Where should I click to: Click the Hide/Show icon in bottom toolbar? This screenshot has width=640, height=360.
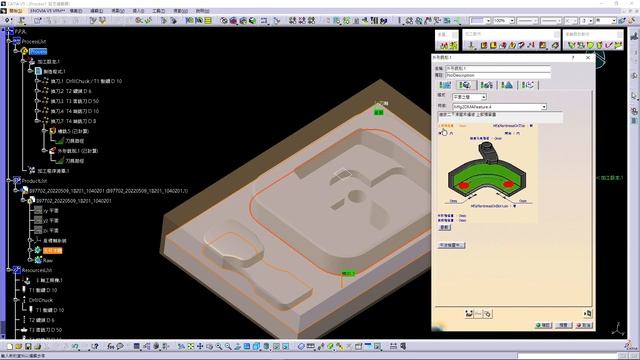click(276, 347)
